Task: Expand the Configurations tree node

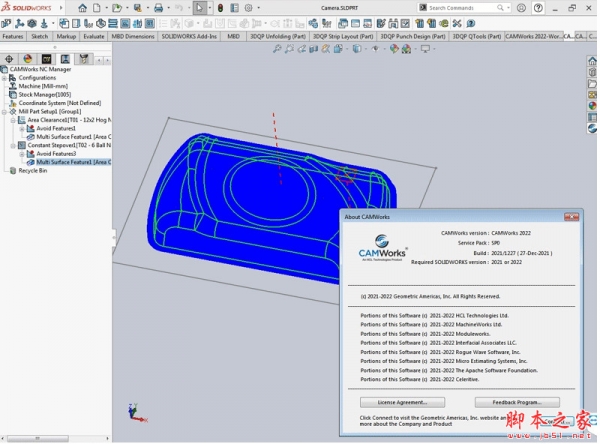Action: 5,78
